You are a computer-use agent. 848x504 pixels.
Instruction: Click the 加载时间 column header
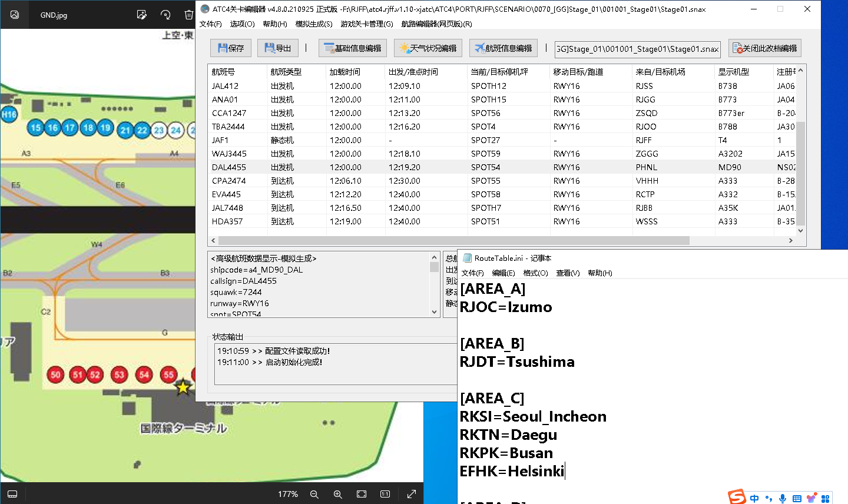pyautogui.click(x=356, y=72)
